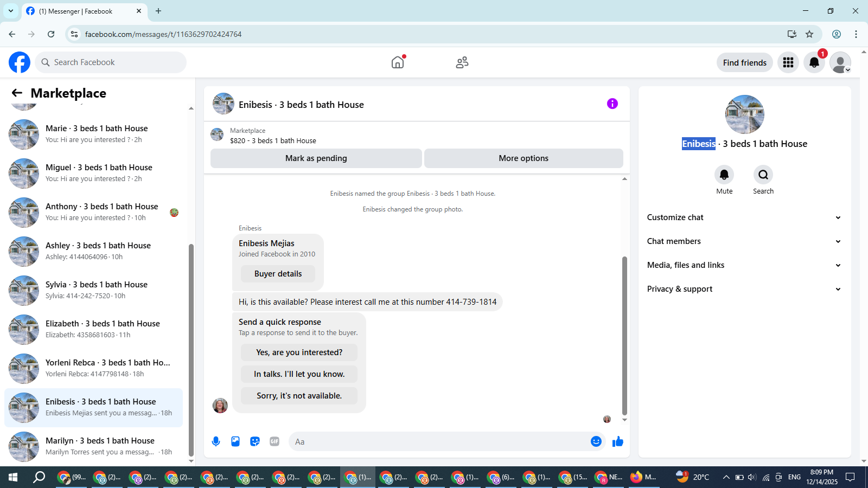The width and height of the screenshot is (868, 488).
Task: Open Buyer details
Action: [278, 274]
